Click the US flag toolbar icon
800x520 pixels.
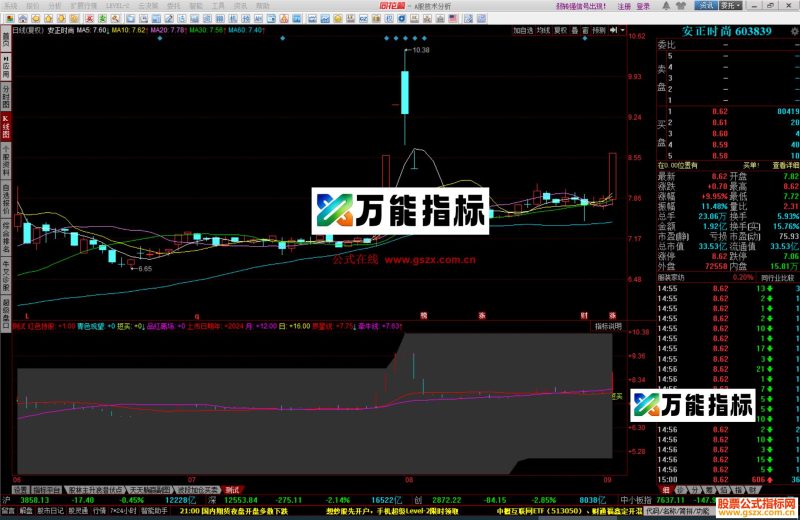pos(453,19)
